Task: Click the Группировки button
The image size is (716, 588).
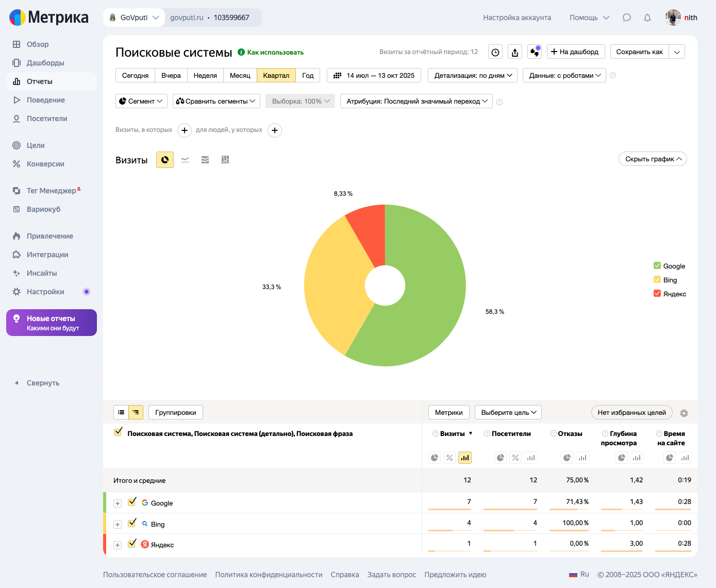Action: pyautogui.click(x=176, y=412)
